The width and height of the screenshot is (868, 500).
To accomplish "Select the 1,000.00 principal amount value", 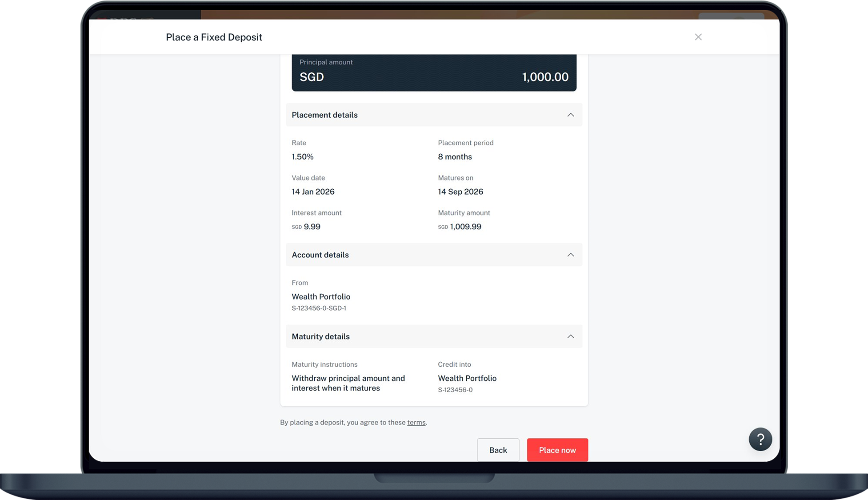I will [545, 77].
